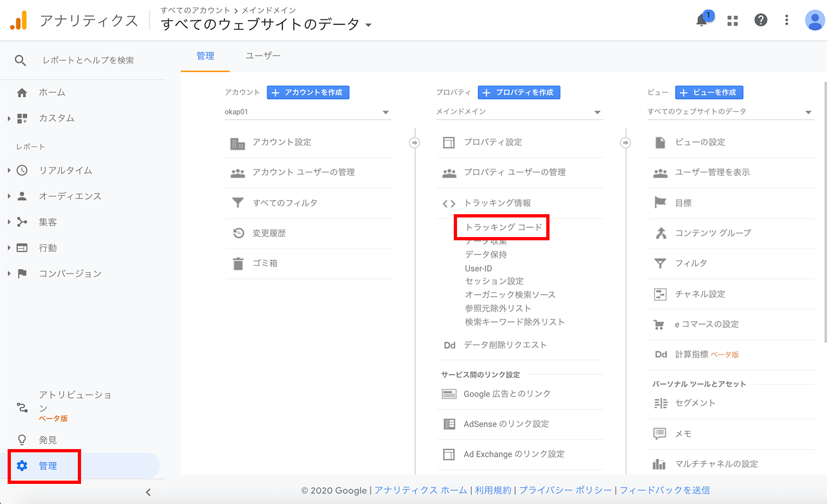Click the user account avatar
The image size is (827, 504).
coord(814,20)
